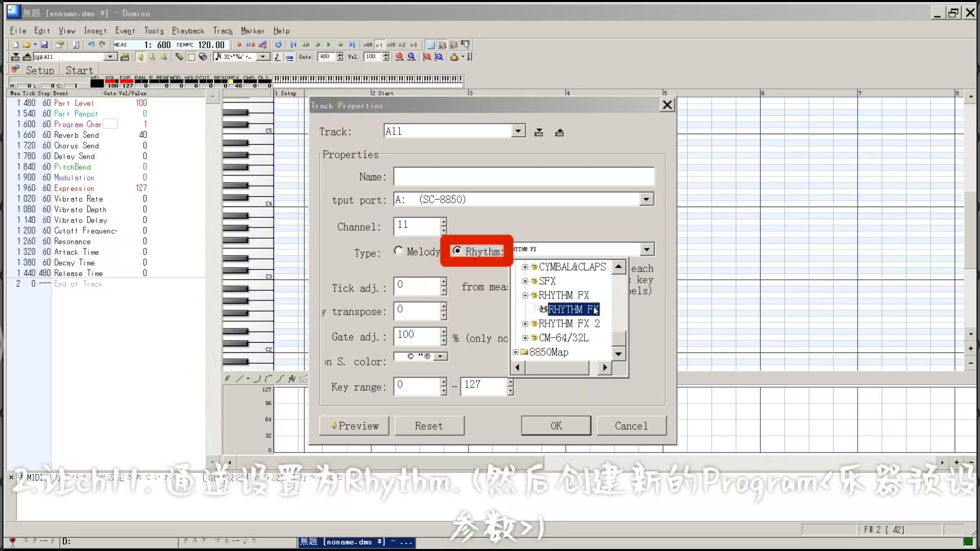This screenshot has width=980, height=551.
Task: Click the dropdown list's right scroll arrow
Action: pyautogui.click(x=605, y=367)
